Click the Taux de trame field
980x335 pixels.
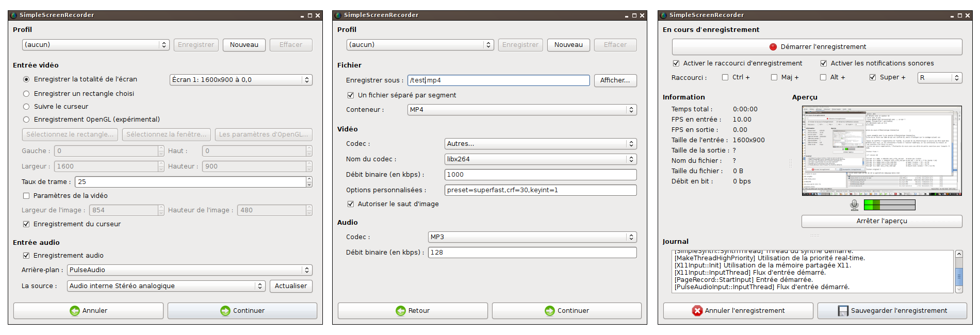pyautogui.click(x=190, y=182)
